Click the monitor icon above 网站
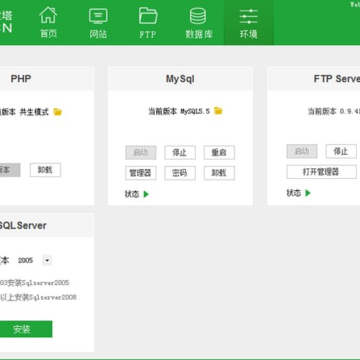 98,16
